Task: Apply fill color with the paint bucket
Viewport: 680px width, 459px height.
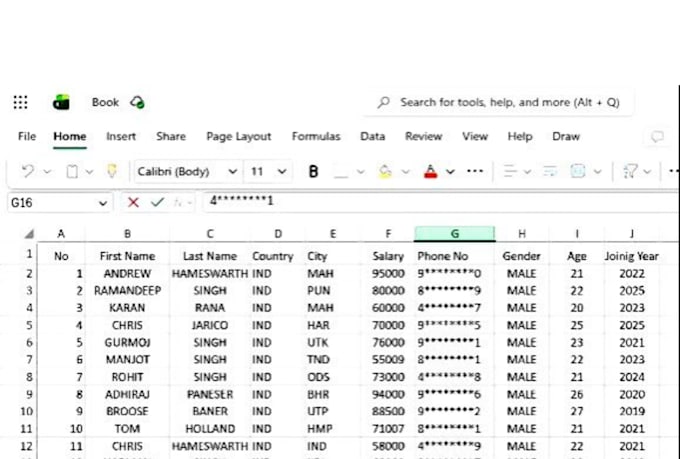Action: 385,171
